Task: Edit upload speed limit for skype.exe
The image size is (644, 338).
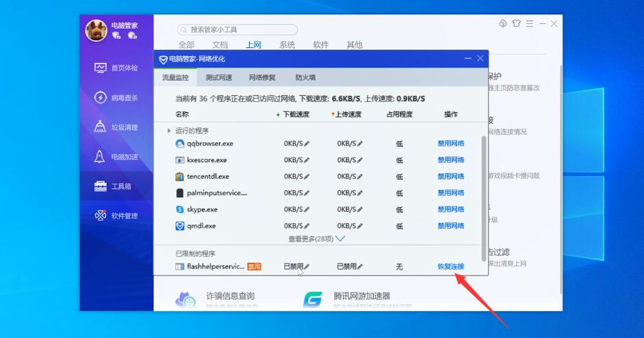Action: tap(360, 209)
